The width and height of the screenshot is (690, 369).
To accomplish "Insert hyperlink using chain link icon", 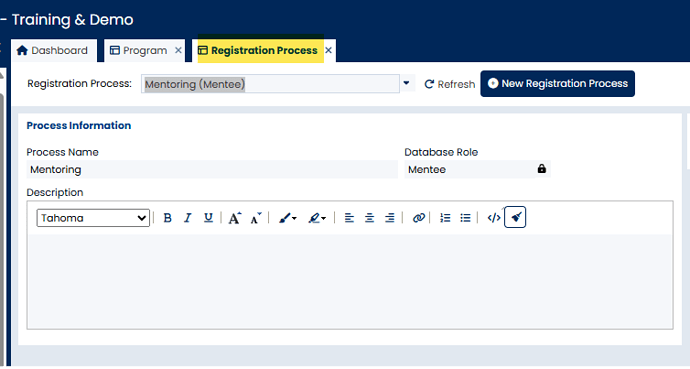I will [418, 218].
